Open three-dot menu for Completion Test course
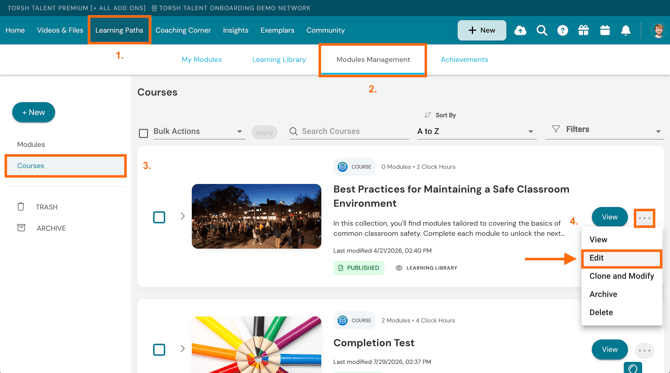 tap(644, 351)
